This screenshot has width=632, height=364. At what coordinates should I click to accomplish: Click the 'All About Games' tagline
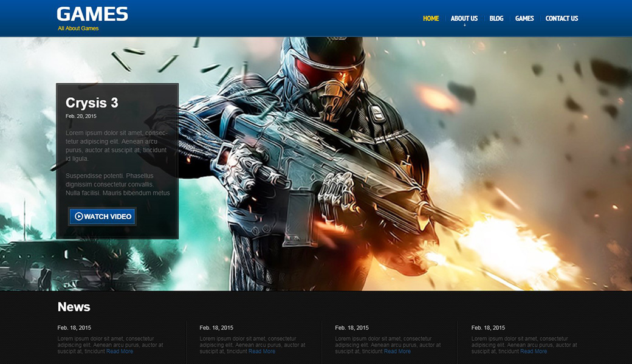(78, 29)
